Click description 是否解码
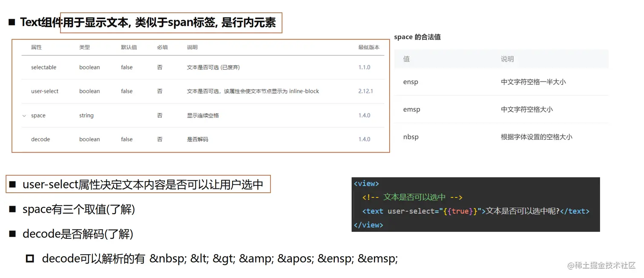 pyautogui.click(x=198, y=139)
